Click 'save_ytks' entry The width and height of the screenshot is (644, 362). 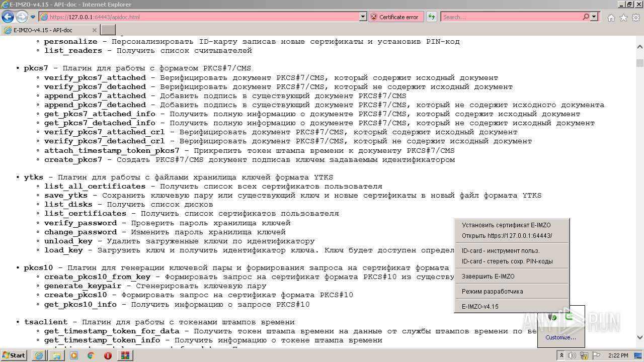click(66, 196)
